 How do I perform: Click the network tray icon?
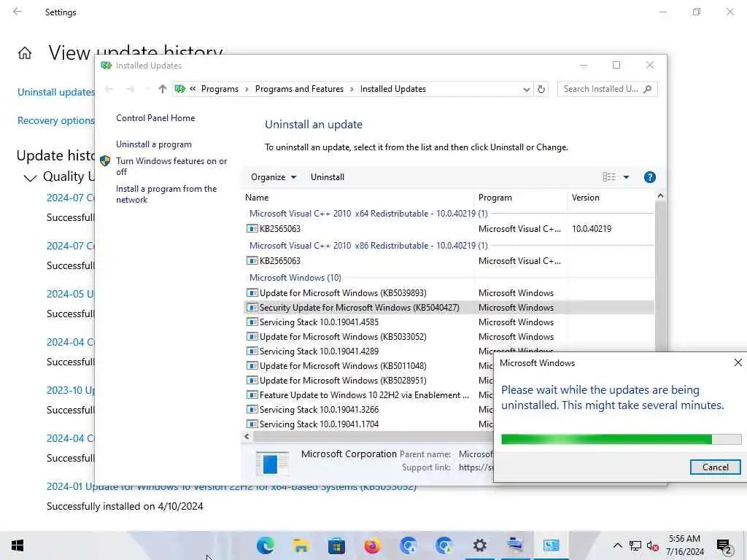(x=635, y=545)
